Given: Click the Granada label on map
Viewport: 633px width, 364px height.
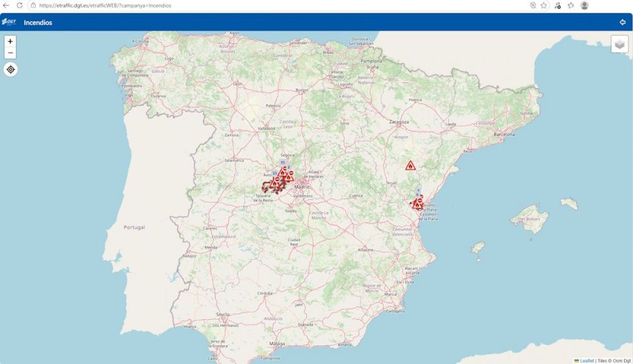Looking at the screenshot, I should (305, 325).
